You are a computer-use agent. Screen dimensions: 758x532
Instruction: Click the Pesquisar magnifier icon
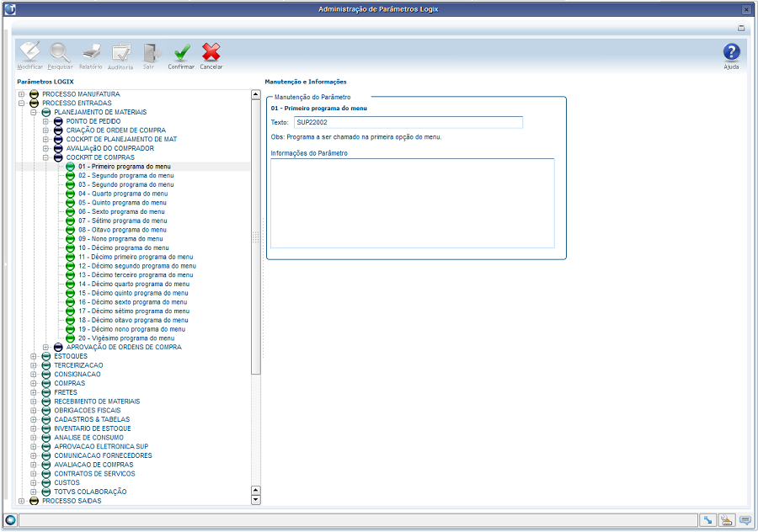[60, 51]
